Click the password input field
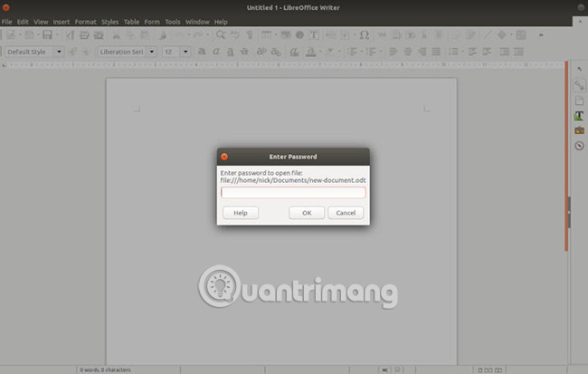Image resolution: width=588 pixels, height=374 pixels. pos(293,193)
